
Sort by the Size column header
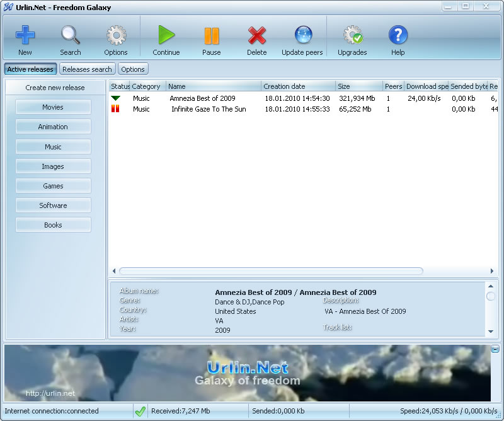pos(359,86)
